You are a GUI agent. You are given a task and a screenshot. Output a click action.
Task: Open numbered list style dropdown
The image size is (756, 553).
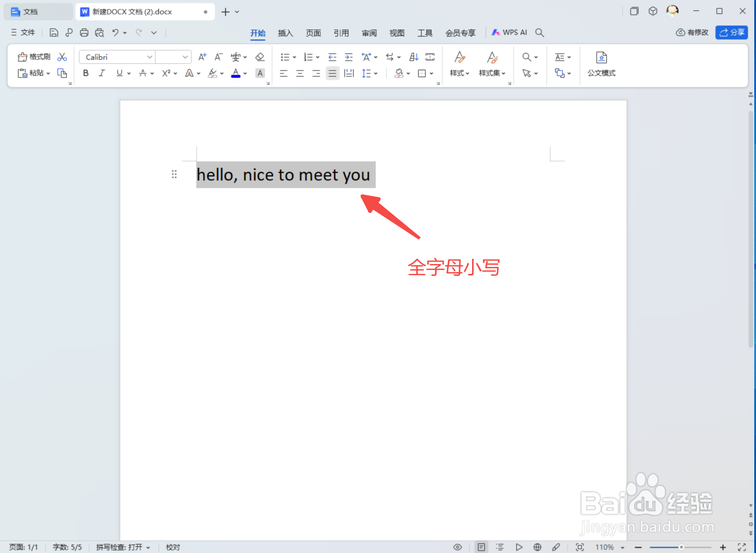coord(318,57)
